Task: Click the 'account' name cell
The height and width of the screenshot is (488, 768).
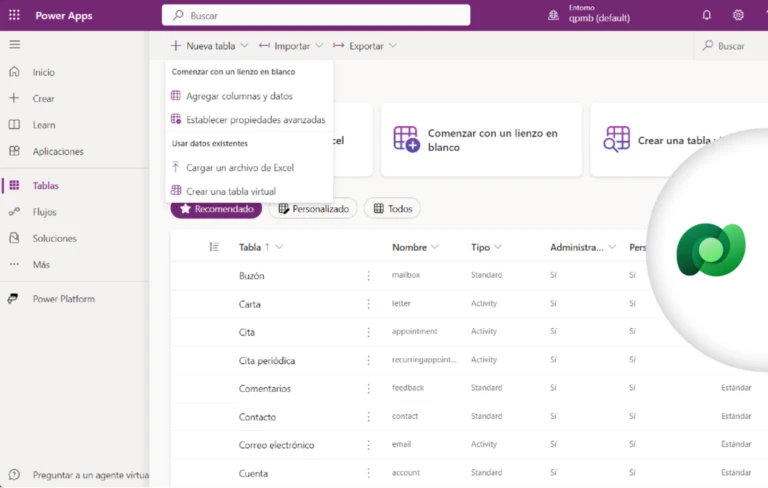Action: [406, 472]
